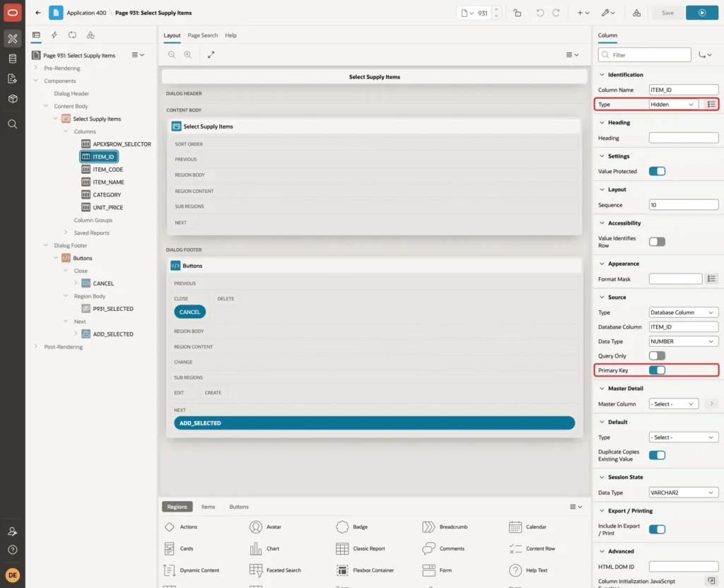
Task: Toggle the Query Only switch
Action: tap(657, 356)
